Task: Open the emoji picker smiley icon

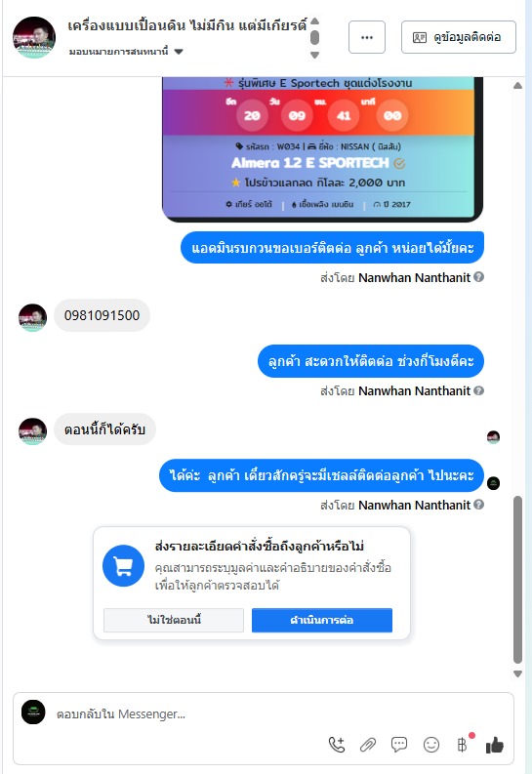Action: [x=431, y=745]
